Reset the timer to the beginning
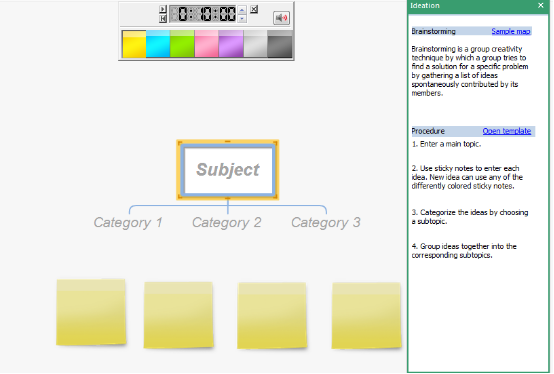Image resolution: width=554 pixels, height=374 pixels. coord(163,19)
